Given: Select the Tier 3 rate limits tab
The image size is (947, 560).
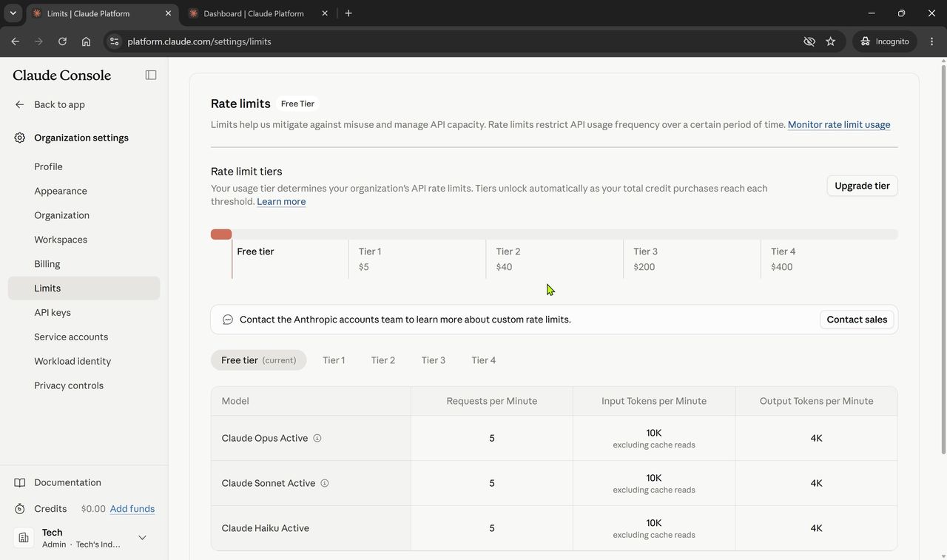Looking at the screenshot, I should 434,360.
